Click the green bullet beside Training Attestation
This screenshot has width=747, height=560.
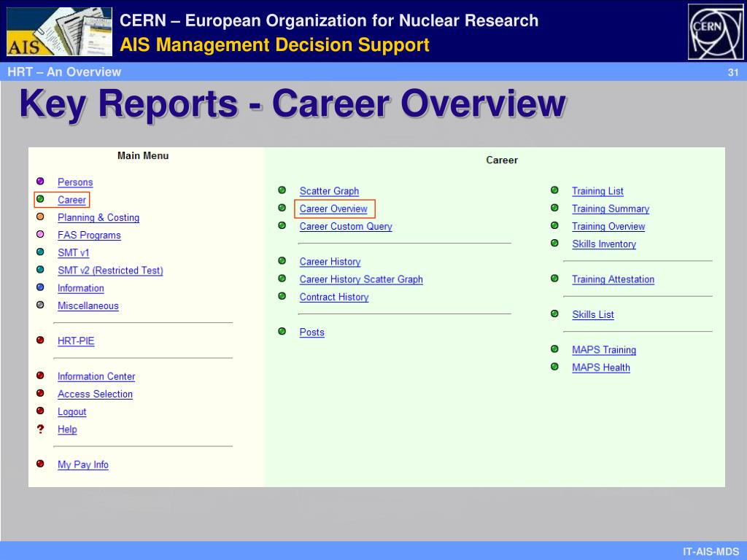tap(554, 278)
